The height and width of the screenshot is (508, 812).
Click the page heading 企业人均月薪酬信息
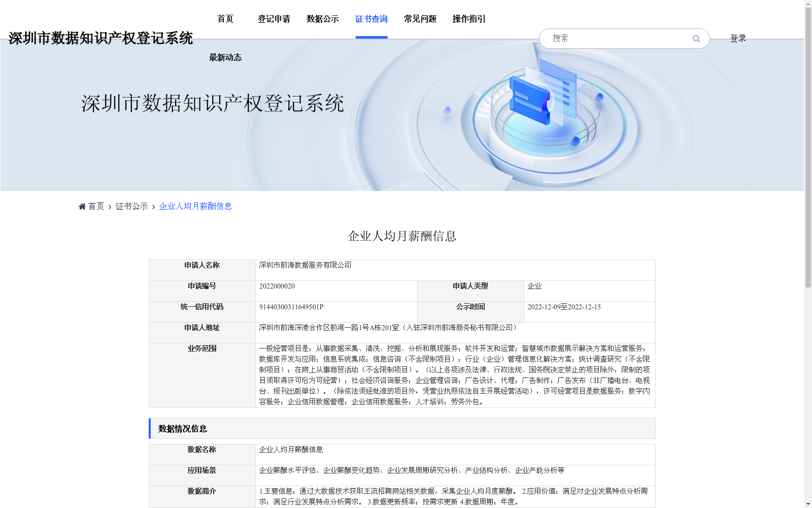(x=402, y=236)
